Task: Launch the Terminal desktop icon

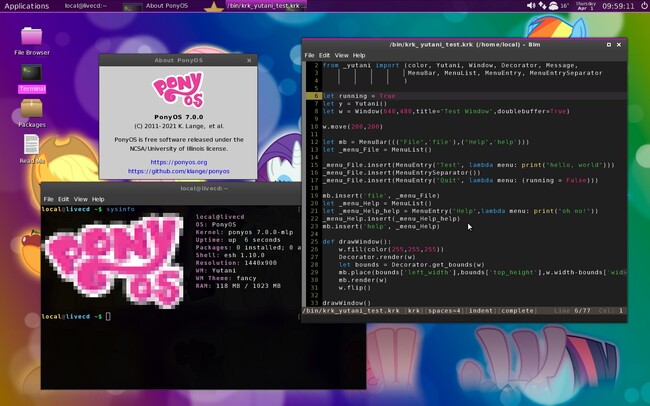Action: click(x=31, y=75)
